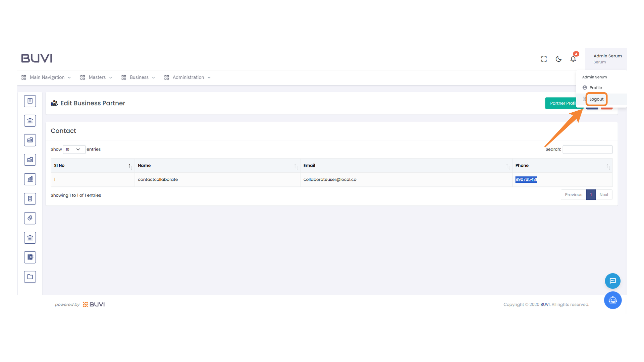Image resolution: width=644 pixels, height=362 pixels.
Task: Select the folder icon at sidebar bottom
Action: pos(30,277)
